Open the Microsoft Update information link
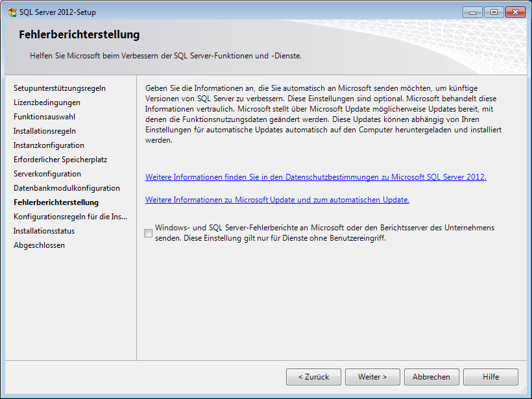Viewport: 532px width, 399px height. coord(277,200)
